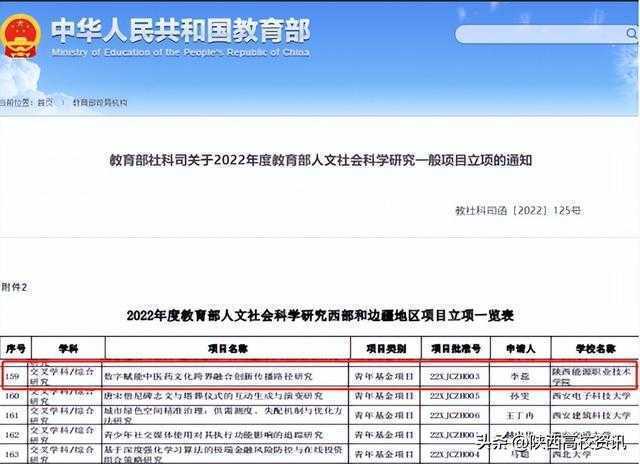Open the 首页 breadcrumb link
Screen dimensions: 640x464
pyautogui.click(x=45, y=102)
